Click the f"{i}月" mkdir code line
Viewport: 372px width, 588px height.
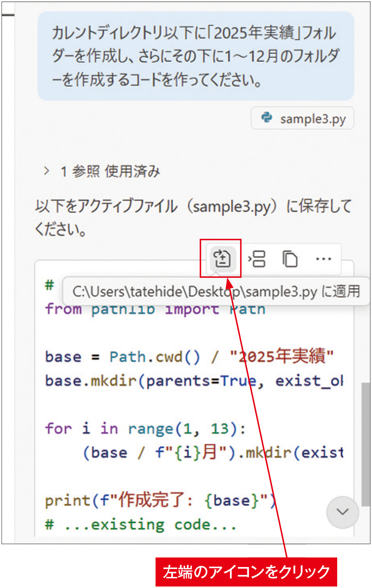pyautogui.click(x=213, y=452)
